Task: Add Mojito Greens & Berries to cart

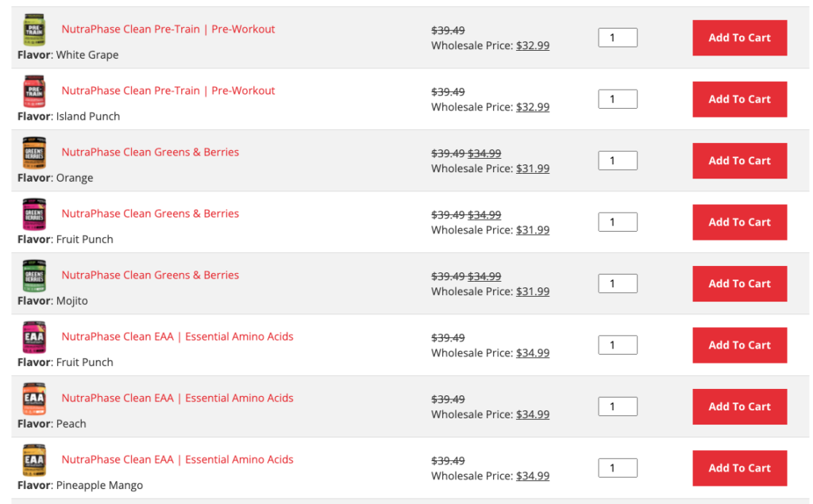Action: [x=739, y=283]
